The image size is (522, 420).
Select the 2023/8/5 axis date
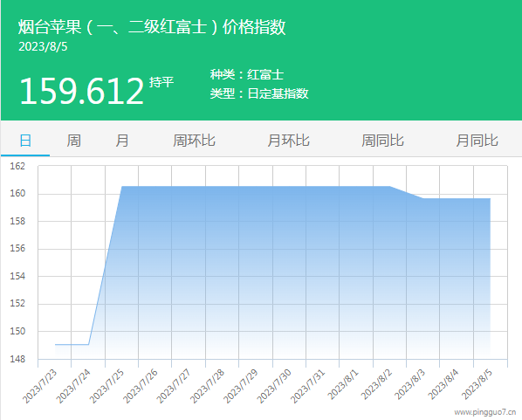[x=477, y=384]
